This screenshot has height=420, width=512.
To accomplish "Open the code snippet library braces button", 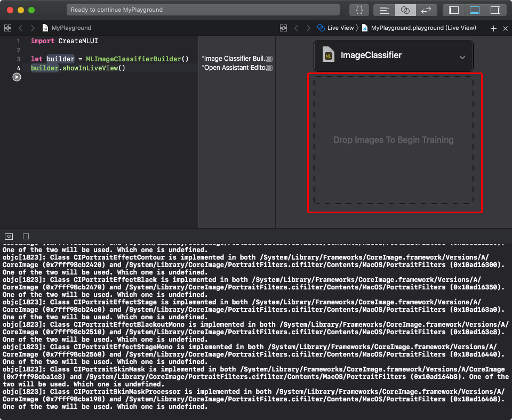I will [359, 10].
